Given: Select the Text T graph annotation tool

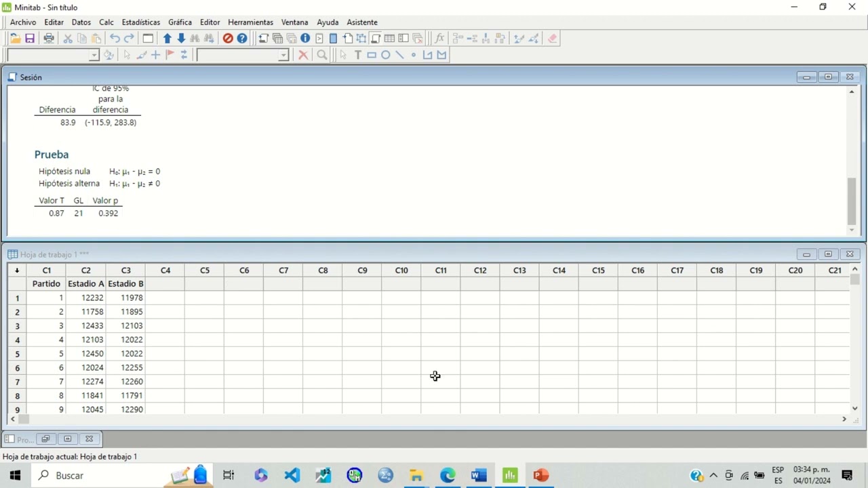Looking at the screenshot, I should [358, 55].
